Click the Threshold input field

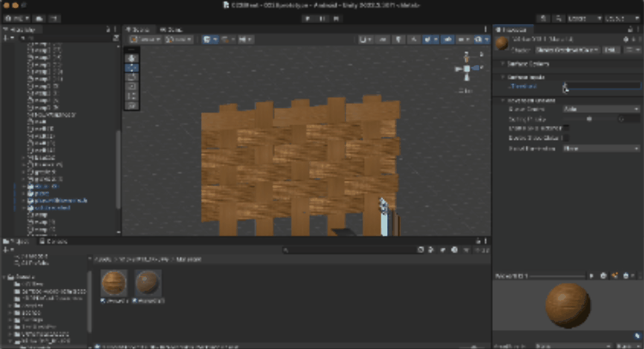(601, 86)
